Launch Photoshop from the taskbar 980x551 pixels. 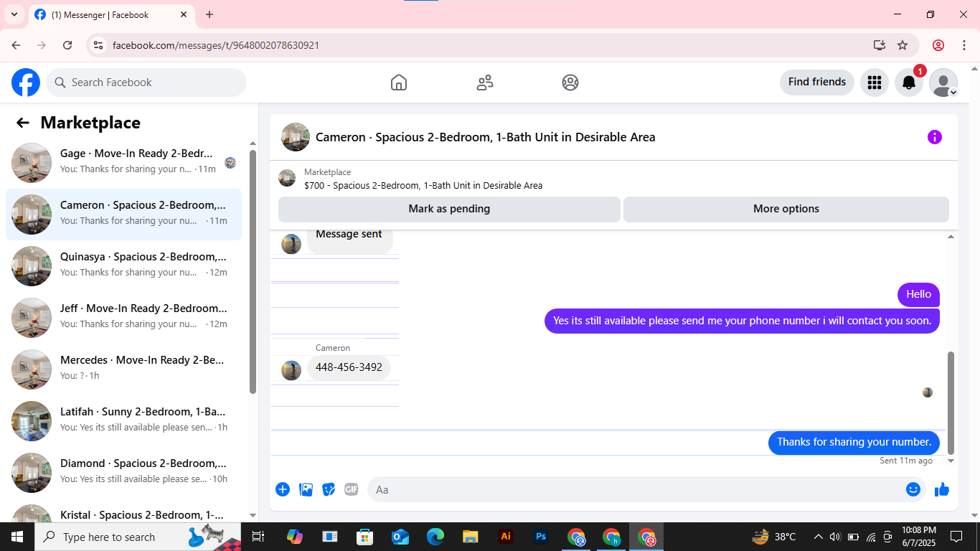[541, 537]
